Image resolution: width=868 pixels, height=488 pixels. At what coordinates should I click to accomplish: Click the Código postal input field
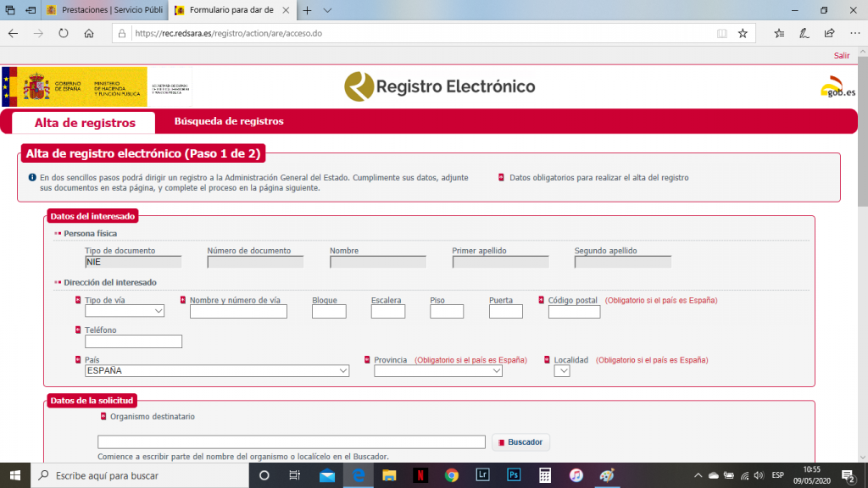[574, 312]
